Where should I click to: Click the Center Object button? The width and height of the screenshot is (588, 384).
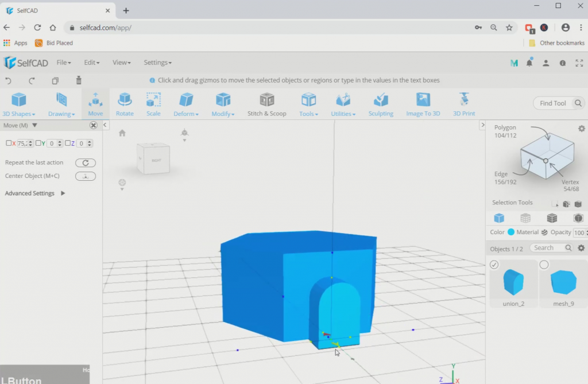tap(85, 176)
